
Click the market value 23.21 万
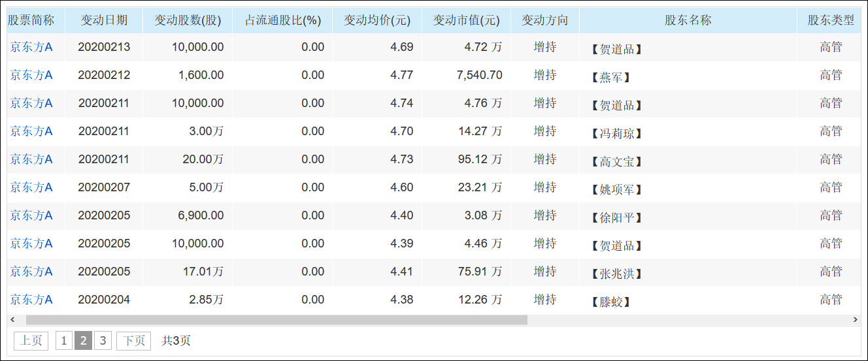[480, 187]
